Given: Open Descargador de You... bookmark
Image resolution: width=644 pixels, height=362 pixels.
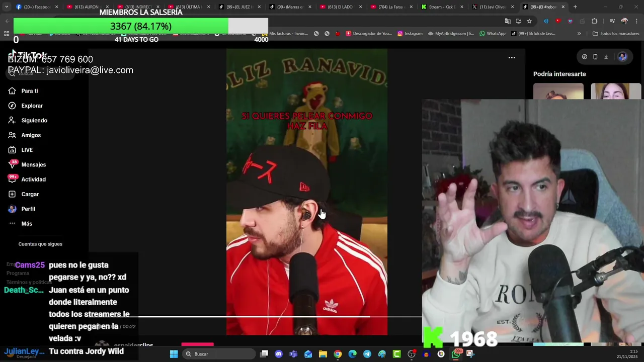Looking at the screenshot, I should 368,34.
